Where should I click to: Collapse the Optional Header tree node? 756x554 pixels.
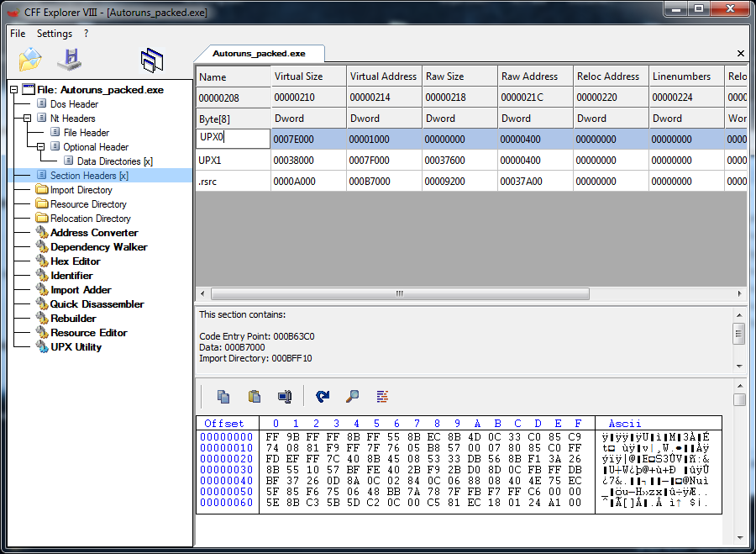click(41, 147)
